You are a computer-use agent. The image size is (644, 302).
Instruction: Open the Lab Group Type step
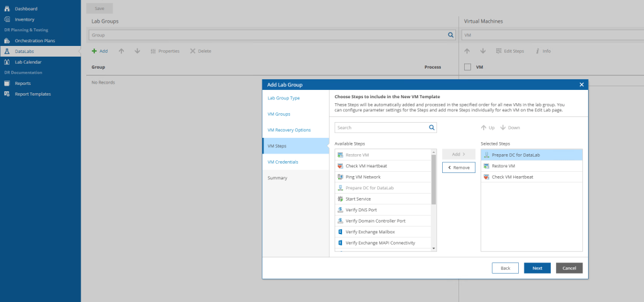(284, 98)
